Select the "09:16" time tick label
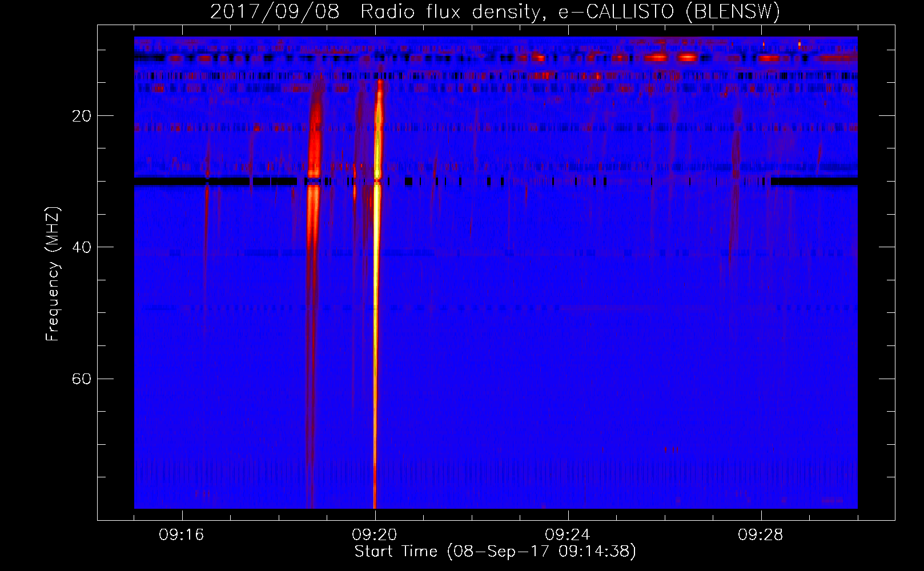 (x=182, y=535)
